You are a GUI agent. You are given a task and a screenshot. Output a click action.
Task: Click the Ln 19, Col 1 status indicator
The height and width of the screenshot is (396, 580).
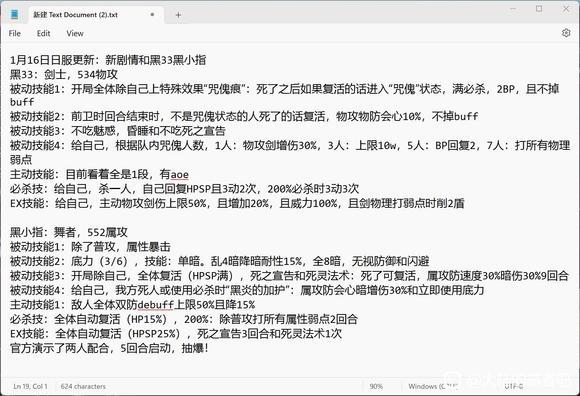click(30, 386)
